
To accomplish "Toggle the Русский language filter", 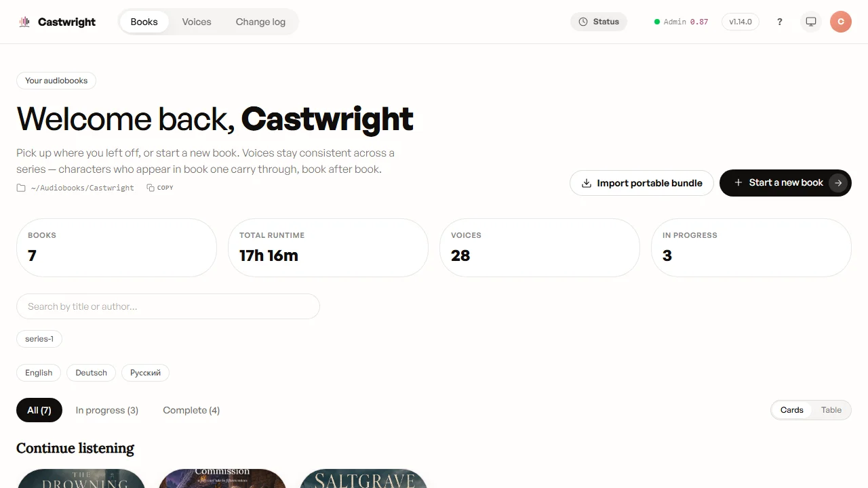I will pos(145,373).
